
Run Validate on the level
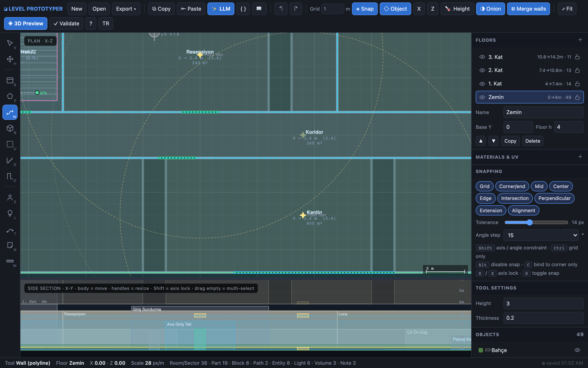(x=66, y=24)
